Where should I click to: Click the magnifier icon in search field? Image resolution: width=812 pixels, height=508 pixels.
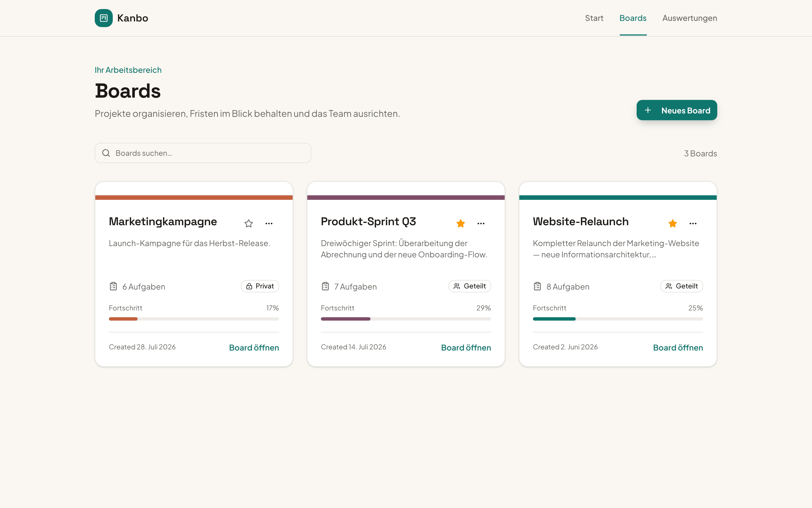(x=106, y=153)
